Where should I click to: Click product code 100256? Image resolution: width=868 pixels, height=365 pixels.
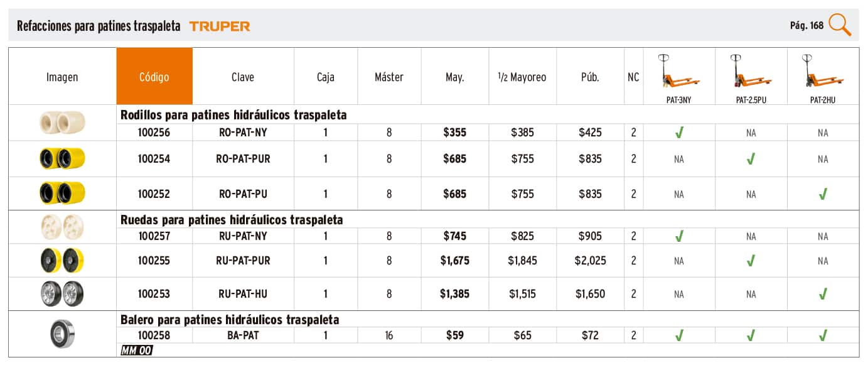(x=154, y=133)
